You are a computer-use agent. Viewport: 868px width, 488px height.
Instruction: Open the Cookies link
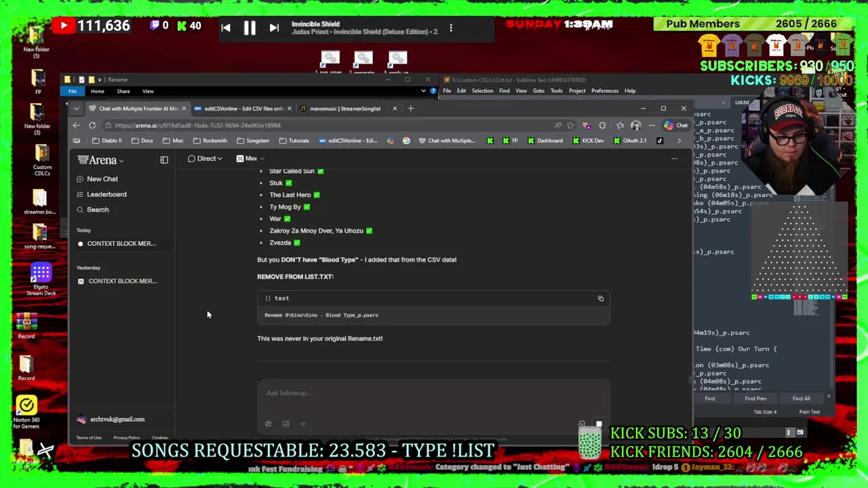(x=160, y=438)
